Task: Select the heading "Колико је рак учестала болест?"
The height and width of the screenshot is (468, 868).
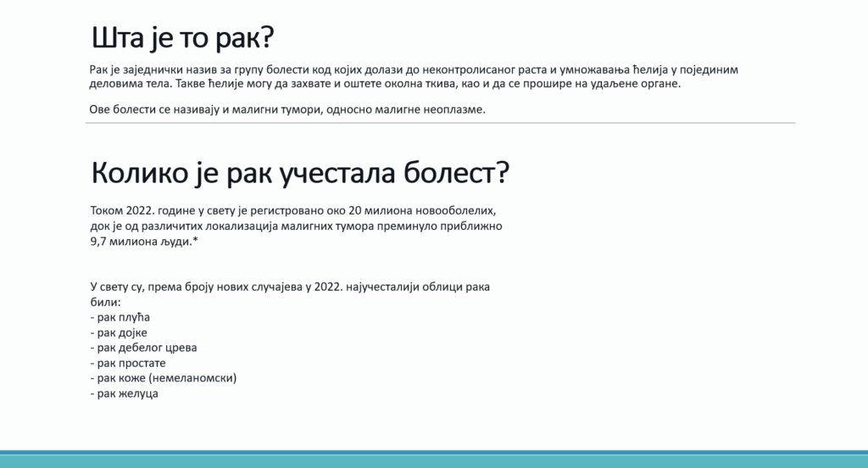Action: point(299,173)
